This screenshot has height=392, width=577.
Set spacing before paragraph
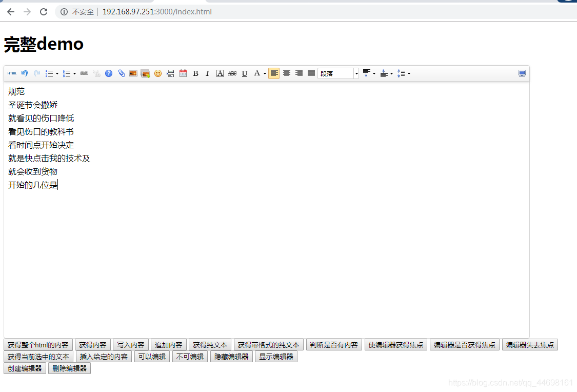(367, 73)
